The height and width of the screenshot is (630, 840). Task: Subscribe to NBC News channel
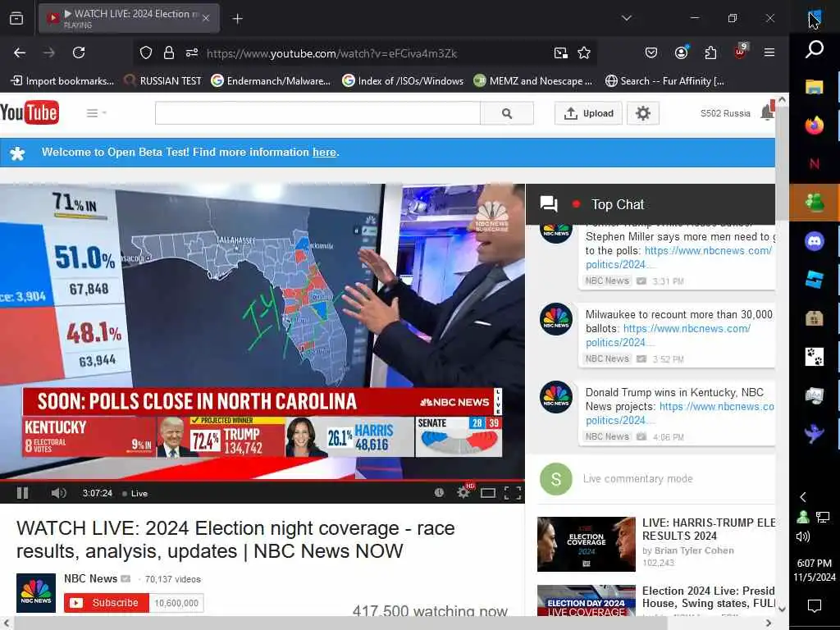(x=107, y=603)
